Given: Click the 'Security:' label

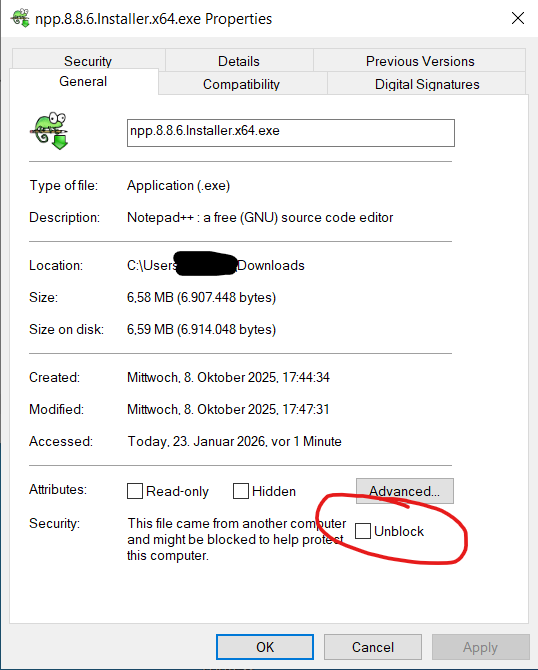Looking at the screenshot, I should click(x=55, y=523).
